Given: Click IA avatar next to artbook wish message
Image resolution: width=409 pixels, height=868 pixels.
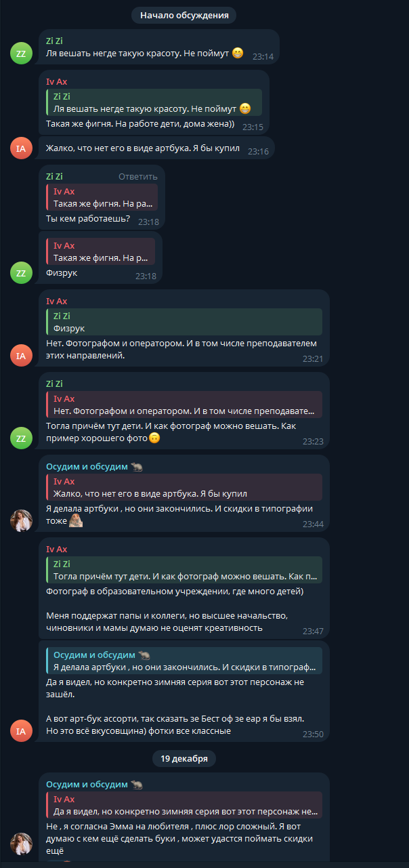Looking at the screenshot, I should (21, 147).
